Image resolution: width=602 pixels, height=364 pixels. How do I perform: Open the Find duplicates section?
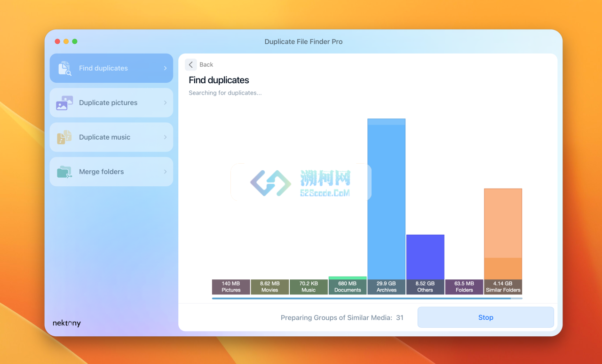pos(111,68)
